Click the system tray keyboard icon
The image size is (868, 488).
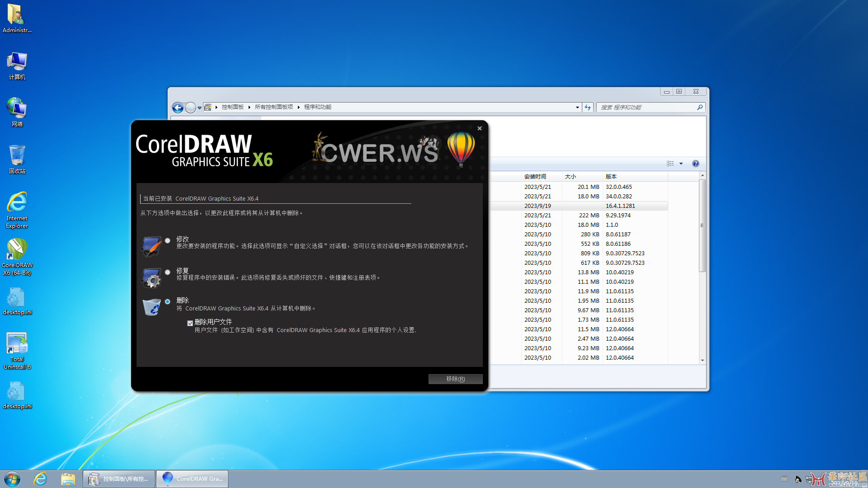784,479
